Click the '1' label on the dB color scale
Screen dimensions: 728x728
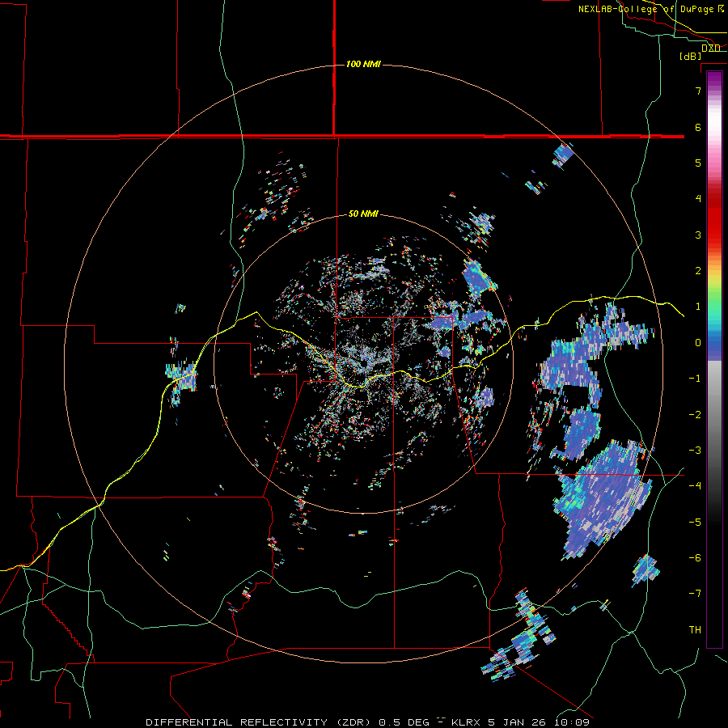(x=698, y=307)
